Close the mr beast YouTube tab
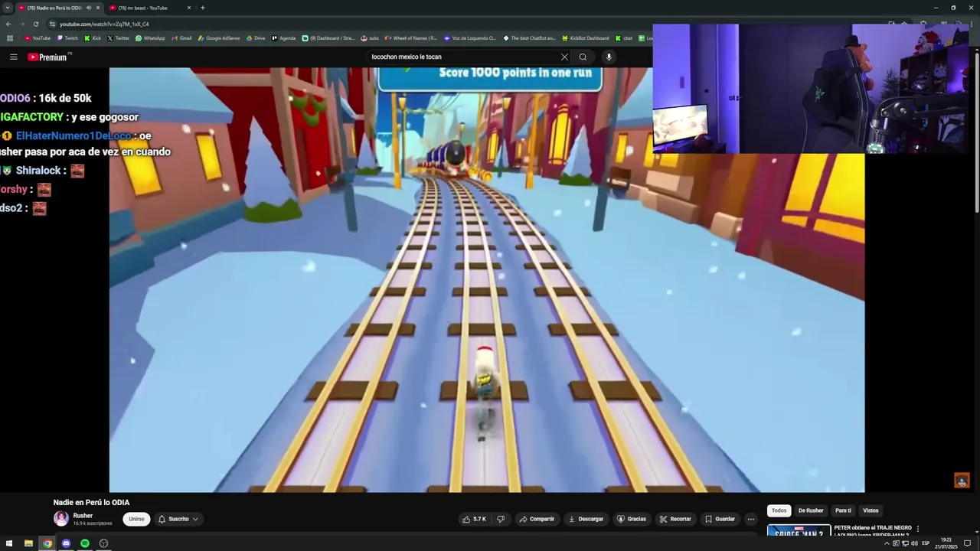 pos(189,8)
